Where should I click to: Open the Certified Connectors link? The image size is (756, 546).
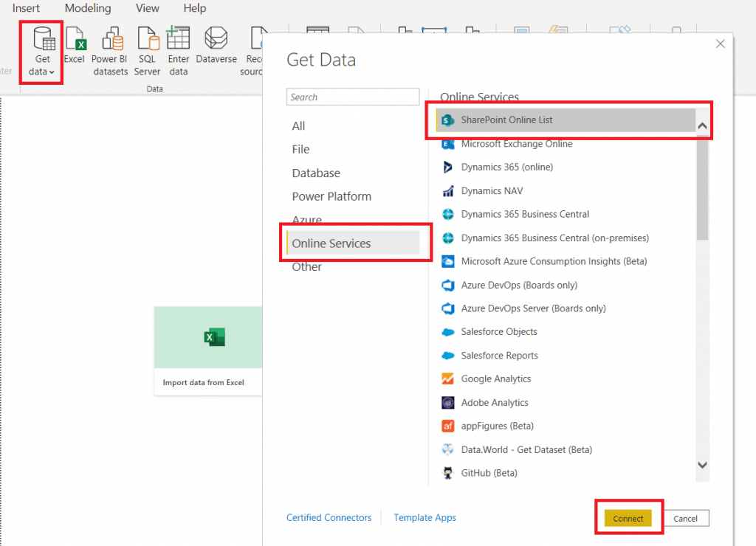point(329,517)
